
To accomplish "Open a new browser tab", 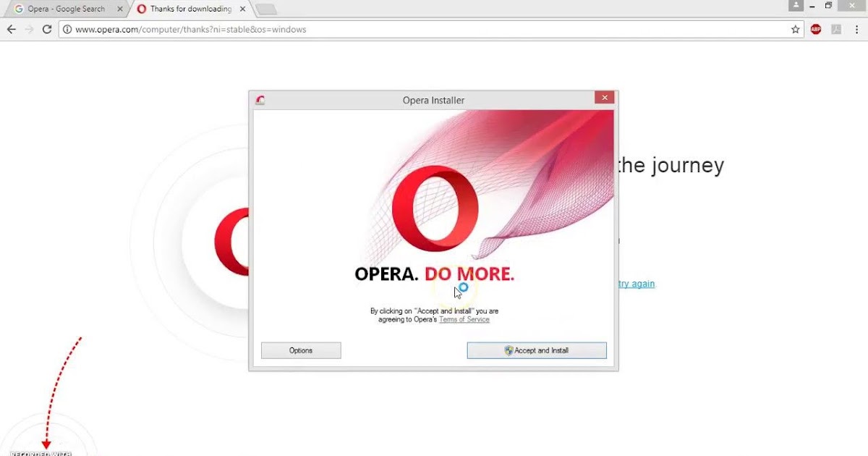I will pyautogui.click(x=266, y=9).
